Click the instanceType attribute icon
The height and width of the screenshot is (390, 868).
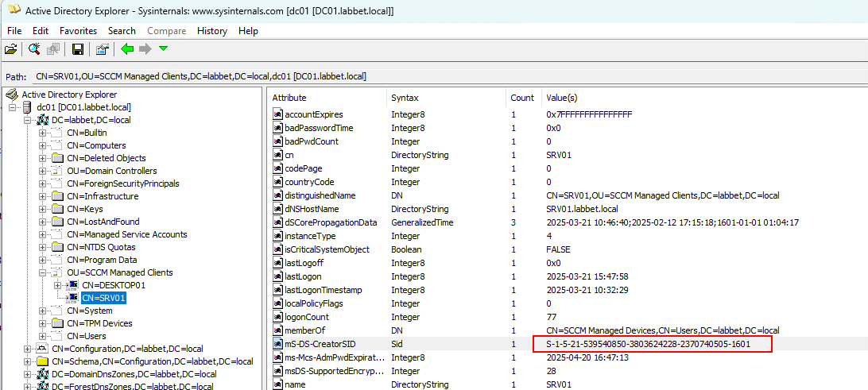(277, 236)
